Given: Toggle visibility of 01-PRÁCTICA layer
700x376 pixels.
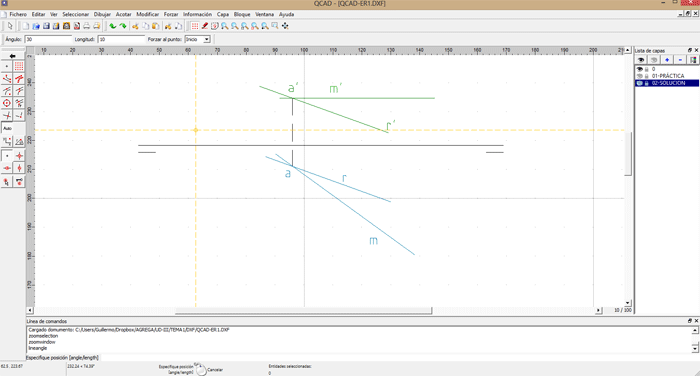Looking at the screenshot, I should coord(640,76).
